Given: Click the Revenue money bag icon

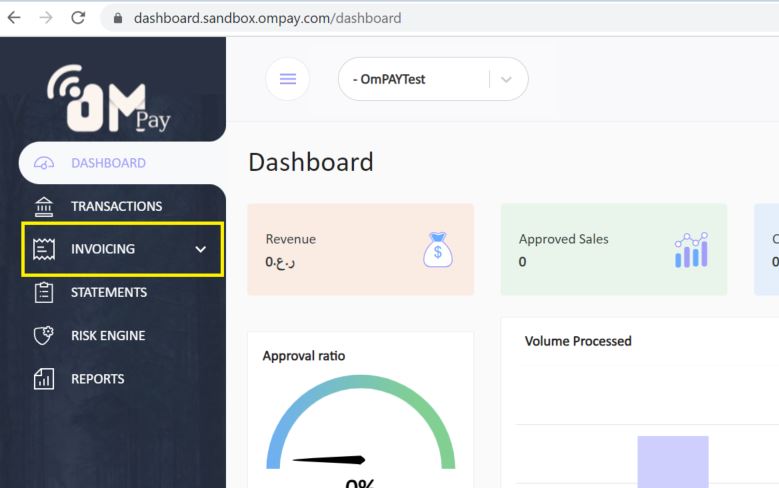Looking at the screenshot, I should (x=437, y=250).
